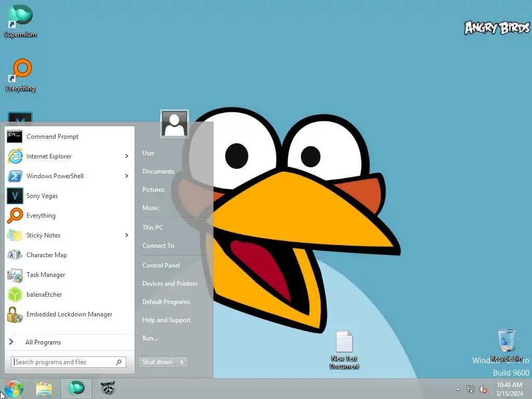Click the search magnifier in Start search box
The width and height of the screenshot is (532, 399).
(x=119, y=362)
